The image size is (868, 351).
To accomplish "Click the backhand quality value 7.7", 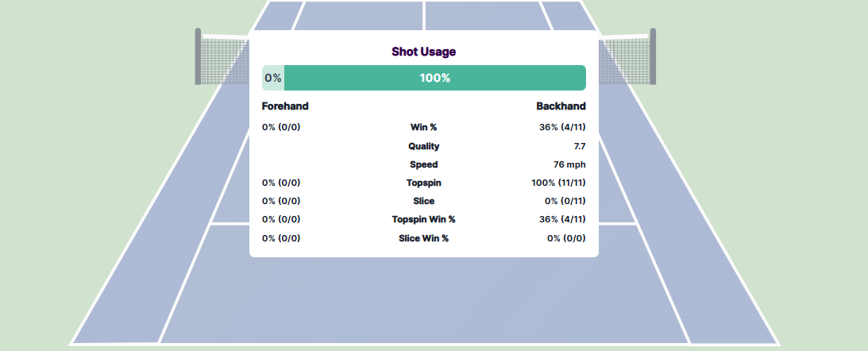I will tap(579, 146).
